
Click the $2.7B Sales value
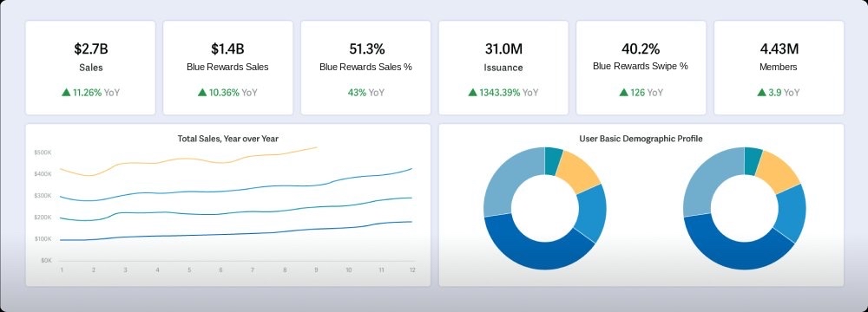click(x=91, y=49)
